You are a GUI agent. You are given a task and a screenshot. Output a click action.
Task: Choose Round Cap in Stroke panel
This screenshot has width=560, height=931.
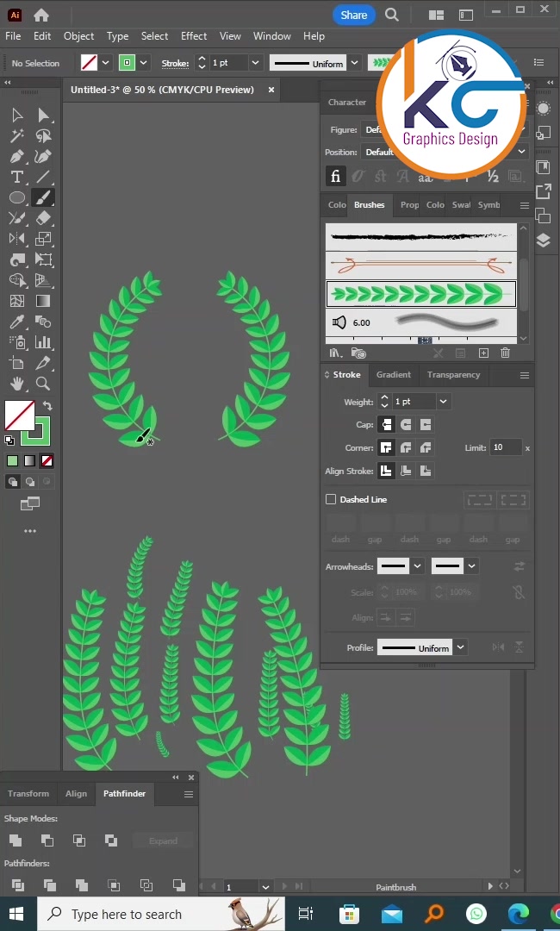406,424
